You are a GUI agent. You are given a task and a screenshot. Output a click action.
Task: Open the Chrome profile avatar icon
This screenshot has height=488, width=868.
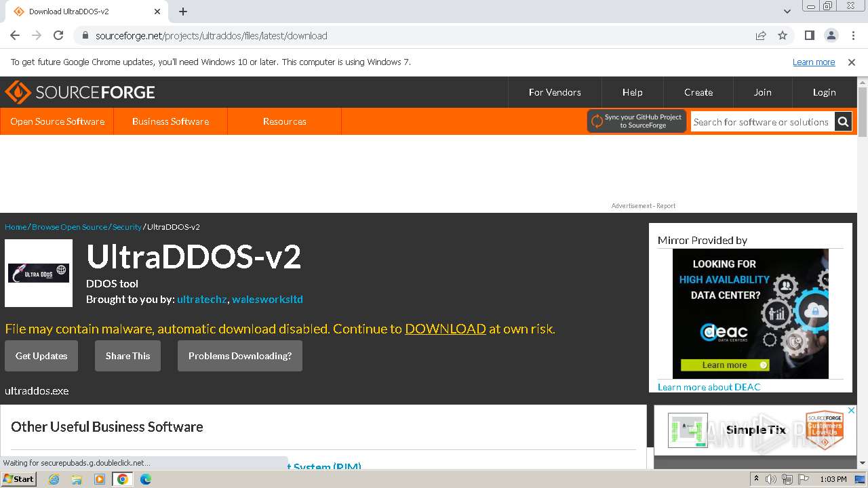tap(831, 35)
